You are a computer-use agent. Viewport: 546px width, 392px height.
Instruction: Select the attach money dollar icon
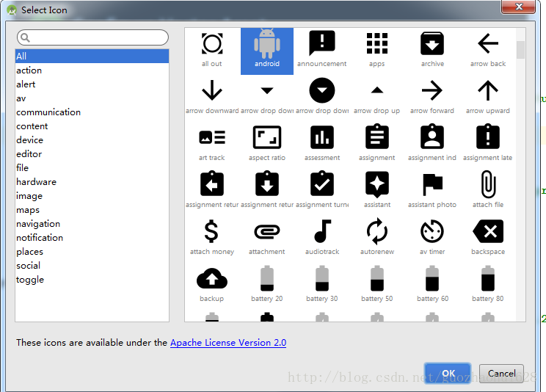(211, 231)
